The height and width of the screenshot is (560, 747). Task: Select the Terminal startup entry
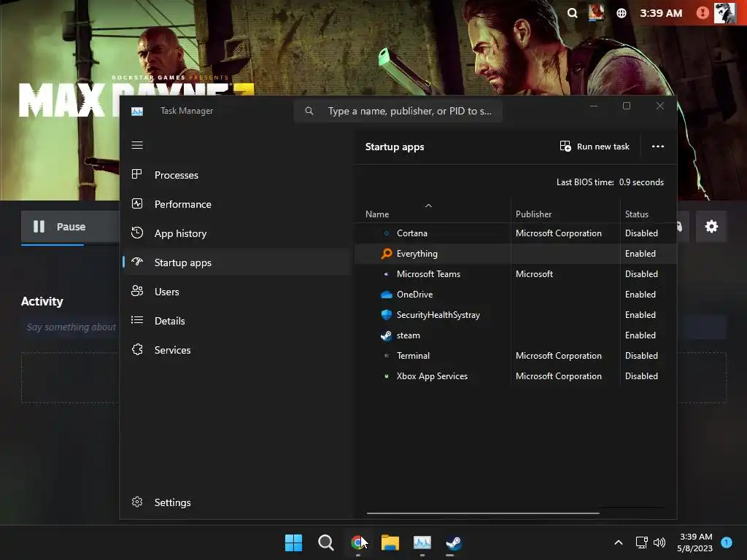(x=516, y=356)
